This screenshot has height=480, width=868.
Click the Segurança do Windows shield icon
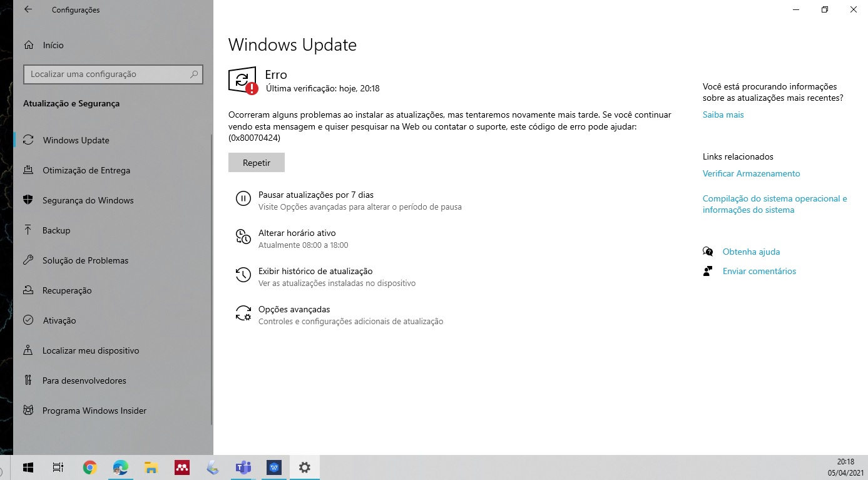click(28, 200)
